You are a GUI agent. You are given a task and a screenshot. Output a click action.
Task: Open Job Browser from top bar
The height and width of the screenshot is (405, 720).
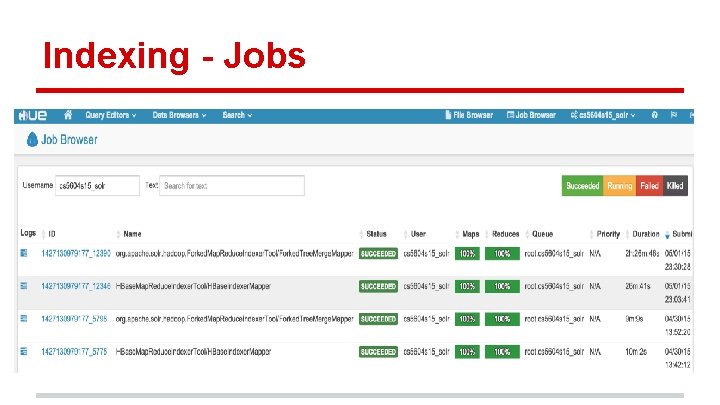tap(531, 115)
